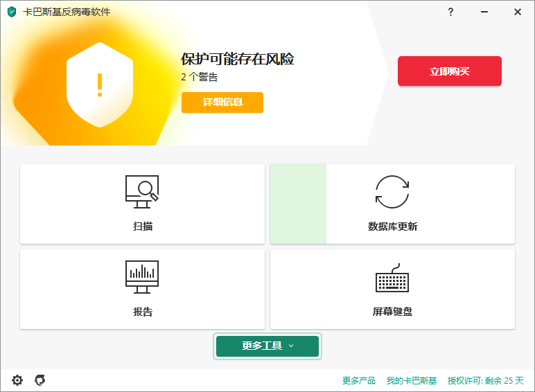Open support via the headset icon
The image size is (535, 392).
[x=40, y=380]
